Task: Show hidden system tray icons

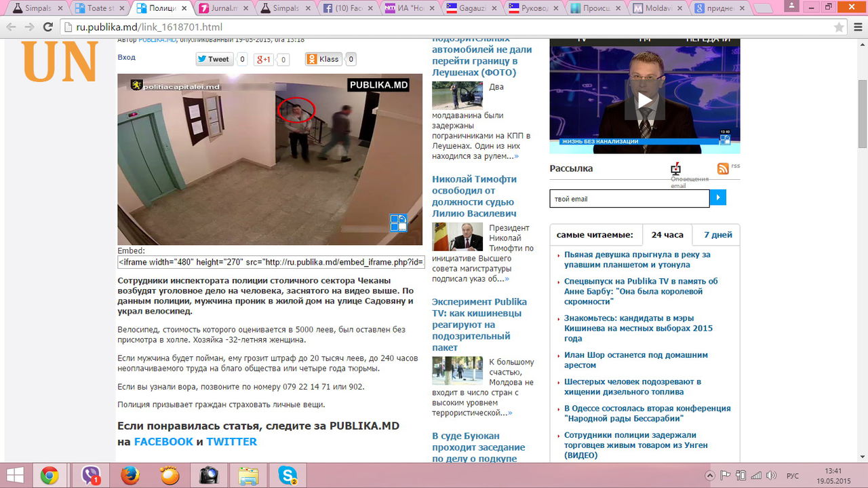Action: coord(710,475)
